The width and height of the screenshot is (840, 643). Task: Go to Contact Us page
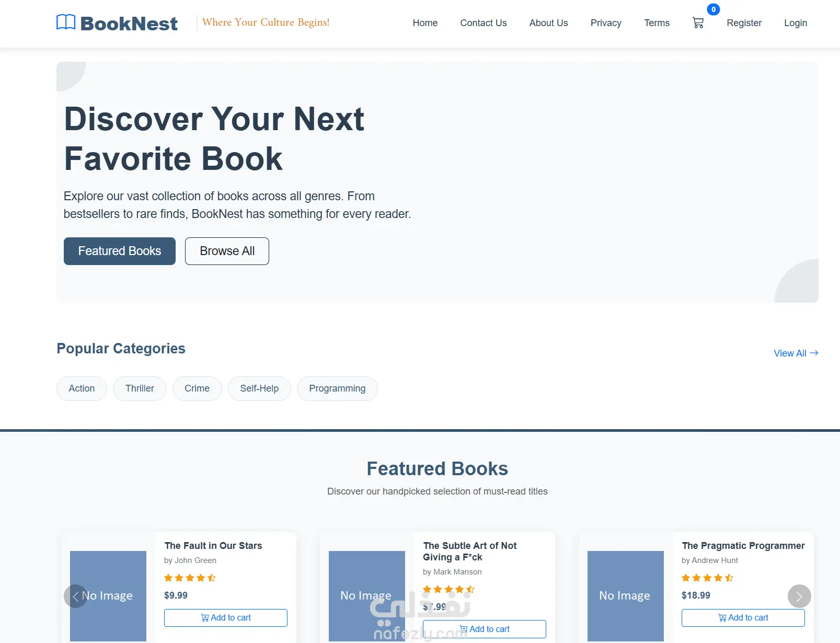(484, 23)
